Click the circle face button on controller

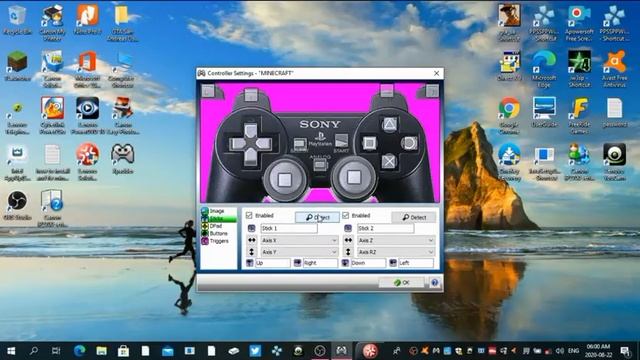[x=409, y=143]
